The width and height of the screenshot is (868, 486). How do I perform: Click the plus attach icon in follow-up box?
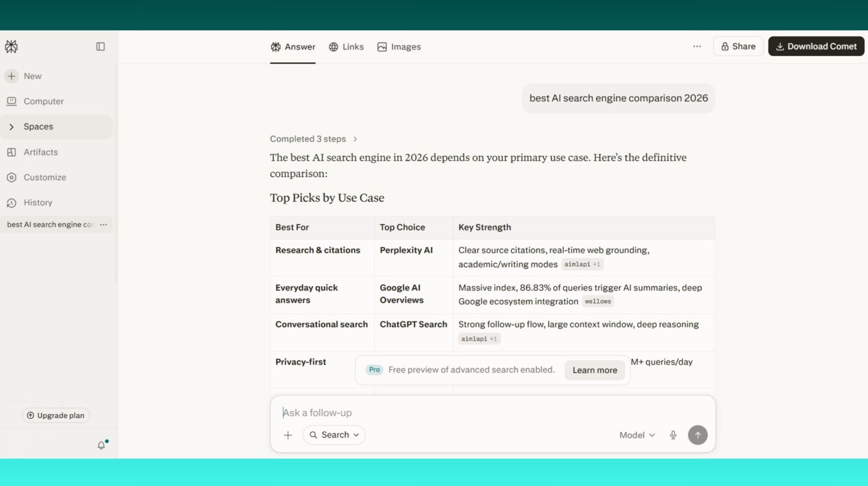(x=288, y=435)
